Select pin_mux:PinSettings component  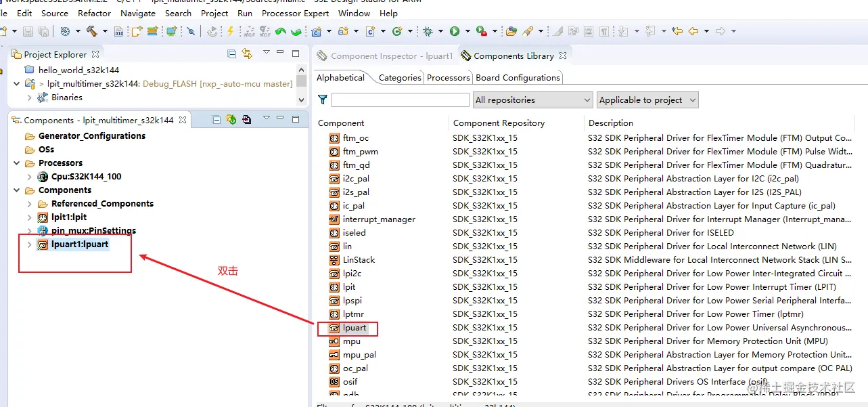click(93, 231)
